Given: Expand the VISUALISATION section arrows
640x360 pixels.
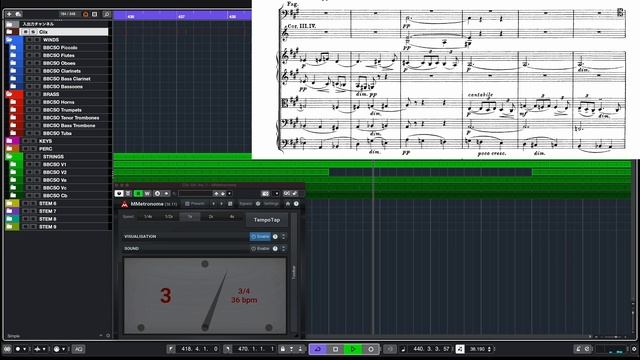Looking at the screenshot, I should [x=284, y=236].
